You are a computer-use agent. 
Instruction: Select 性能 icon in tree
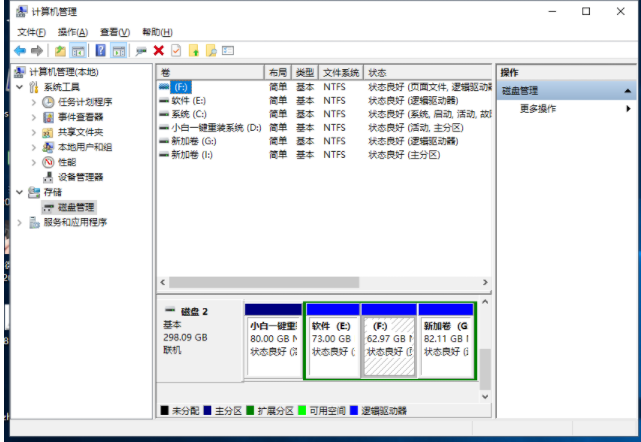coord(48,162)
